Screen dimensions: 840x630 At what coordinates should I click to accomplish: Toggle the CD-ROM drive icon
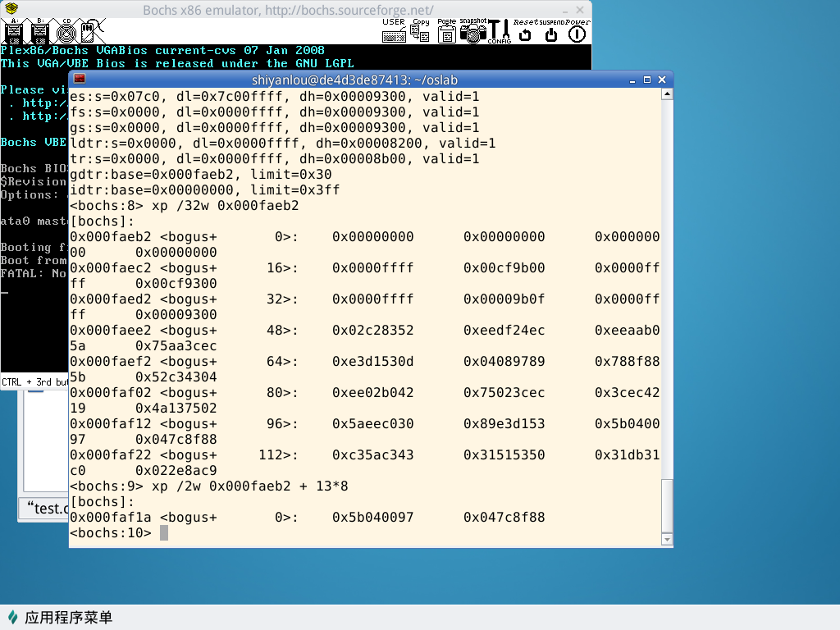[x=66, y=31]
